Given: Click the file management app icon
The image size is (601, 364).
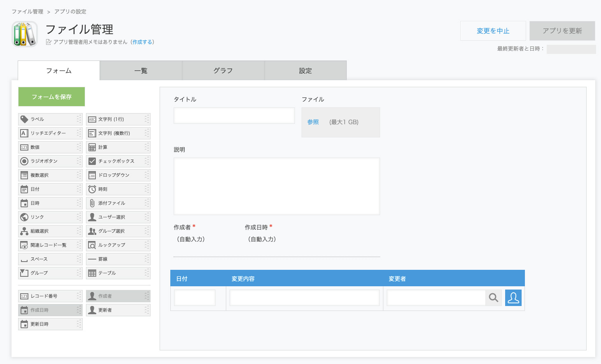Looking at the screenshot, I should pyautogui.click(x=25, y=34).
